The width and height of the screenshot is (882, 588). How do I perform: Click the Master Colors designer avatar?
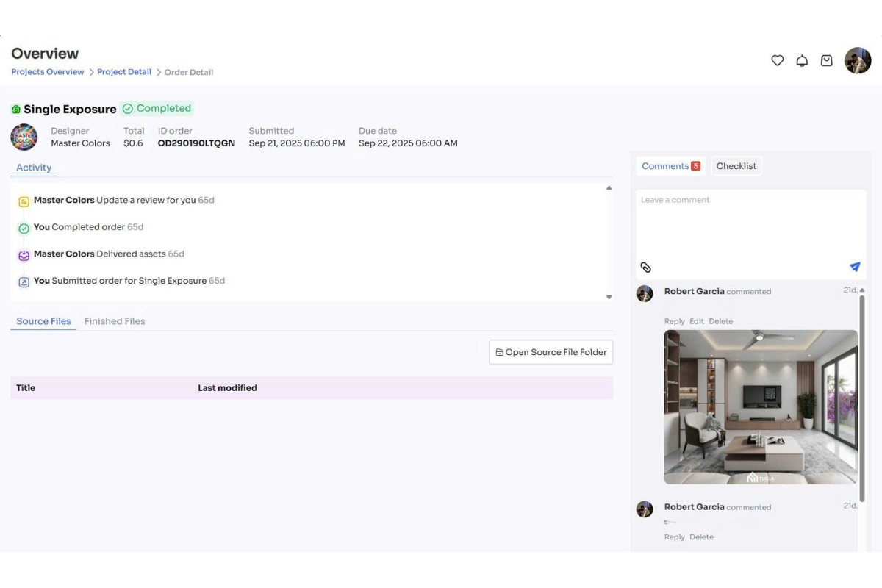click(x=24, y=137)
